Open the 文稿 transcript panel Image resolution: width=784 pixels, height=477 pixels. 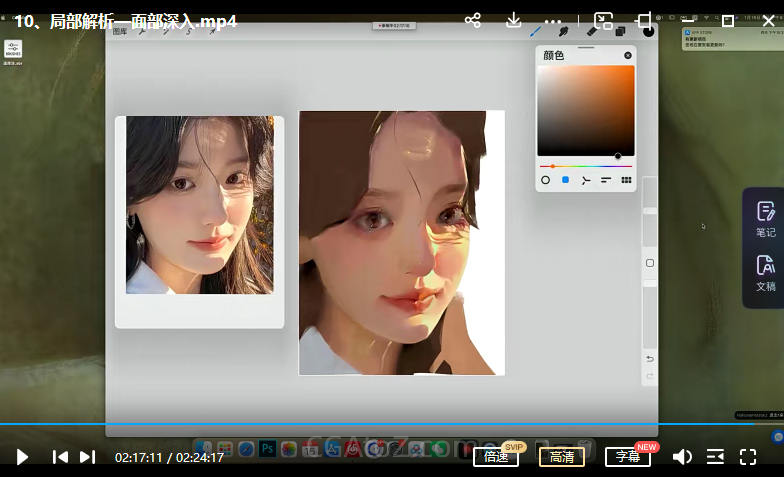[x=765, y=273]
